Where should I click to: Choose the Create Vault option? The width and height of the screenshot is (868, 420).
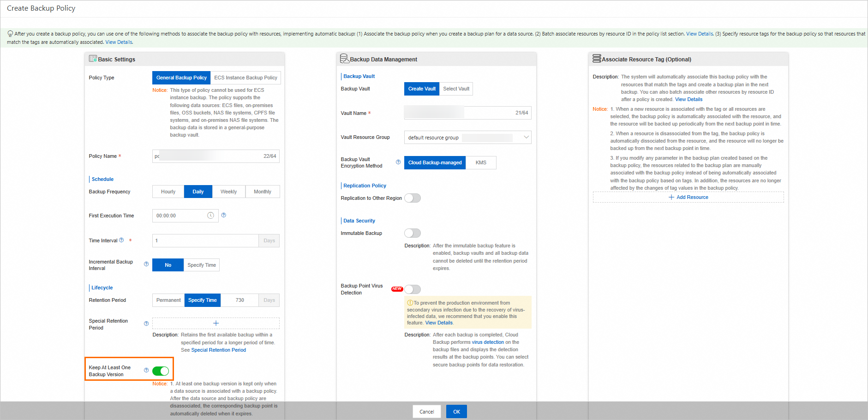[422, 89]
